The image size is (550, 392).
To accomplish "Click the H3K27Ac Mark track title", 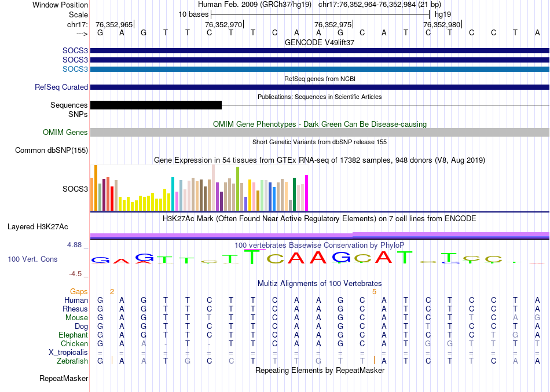I will (320, 219).
